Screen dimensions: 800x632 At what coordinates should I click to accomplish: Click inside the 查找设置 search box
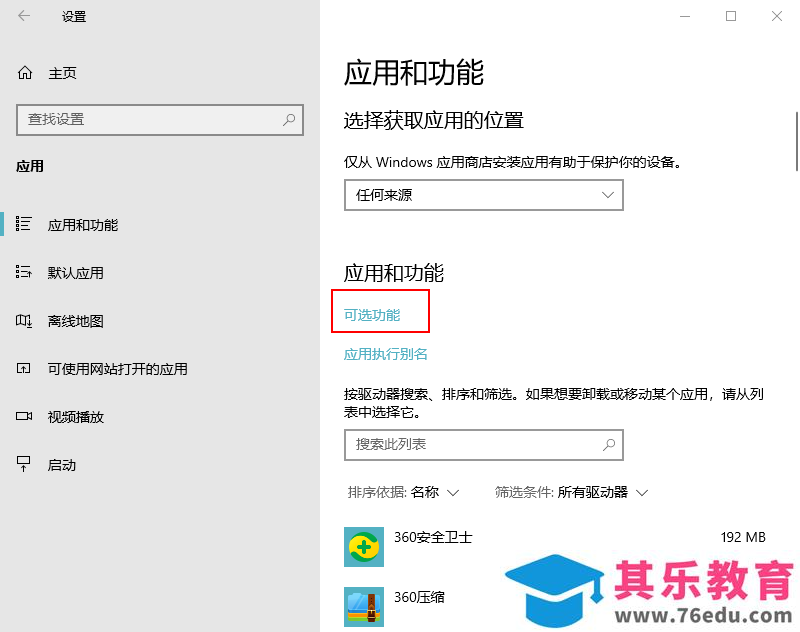[x=160, y=119]
